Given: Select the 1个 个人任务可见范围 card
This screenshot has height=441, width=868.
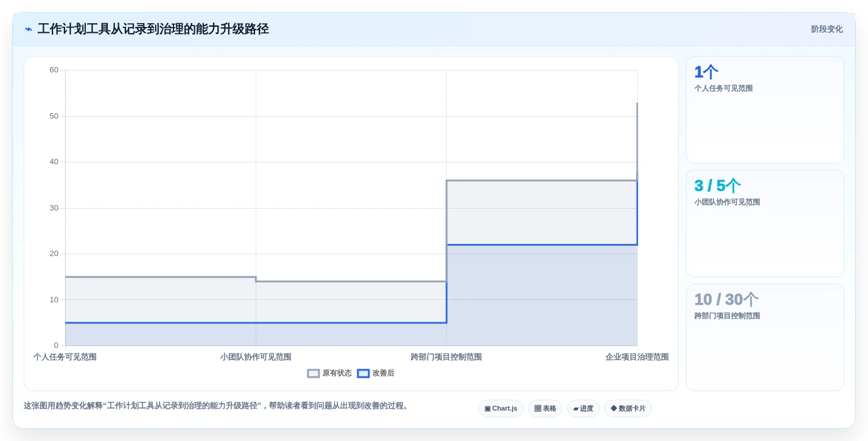Looking at the screenshot, I should tap(765, 110).
